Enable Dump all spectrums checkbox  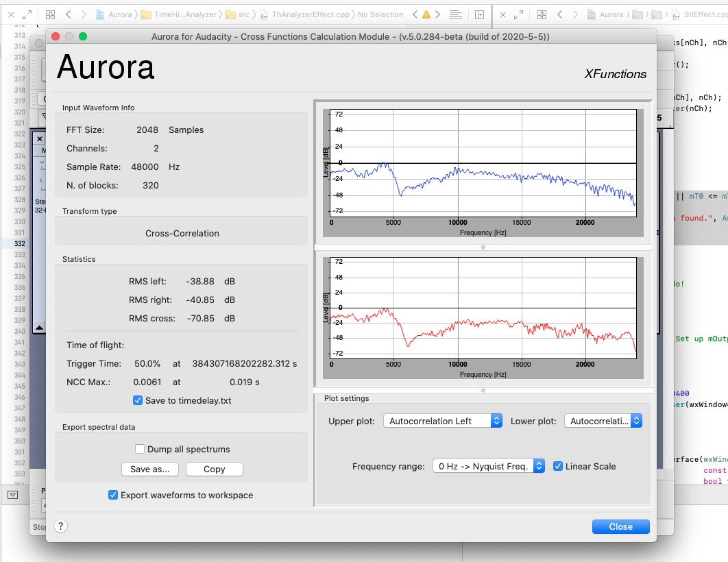point(140,449)
